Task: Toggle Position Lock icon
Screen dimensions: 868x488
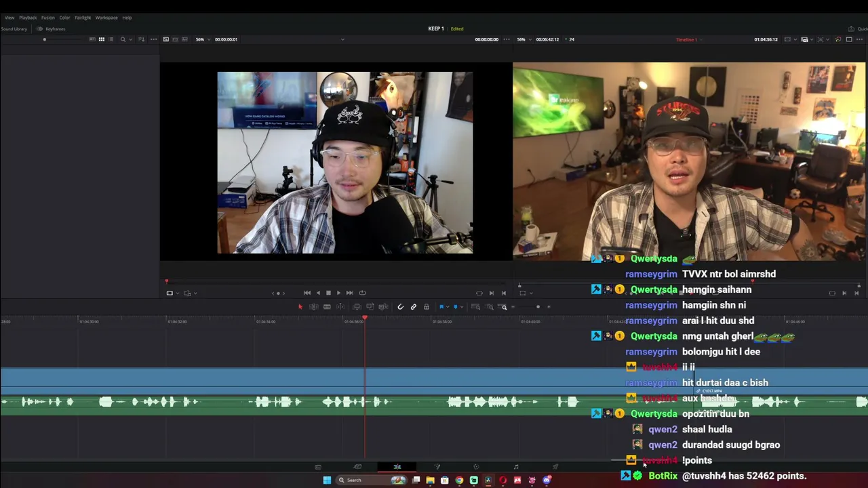Action: click(x=427, y=307)
